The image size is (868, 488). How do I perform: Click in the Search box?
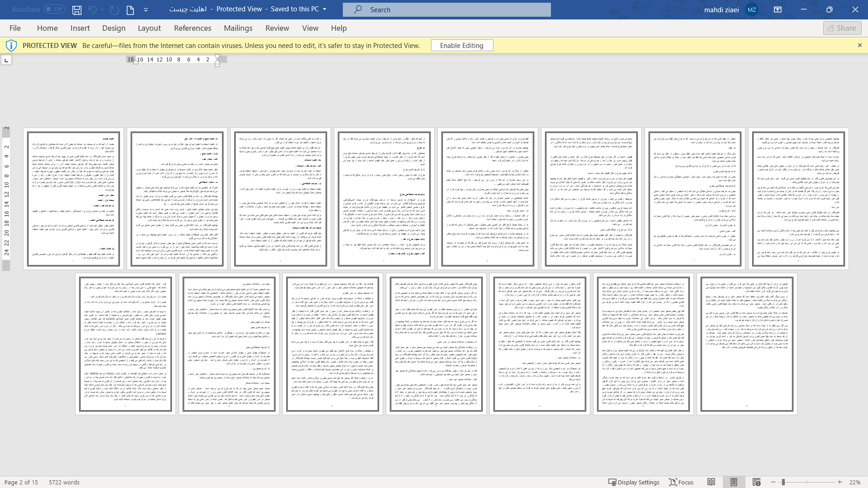tap(446, 9)
